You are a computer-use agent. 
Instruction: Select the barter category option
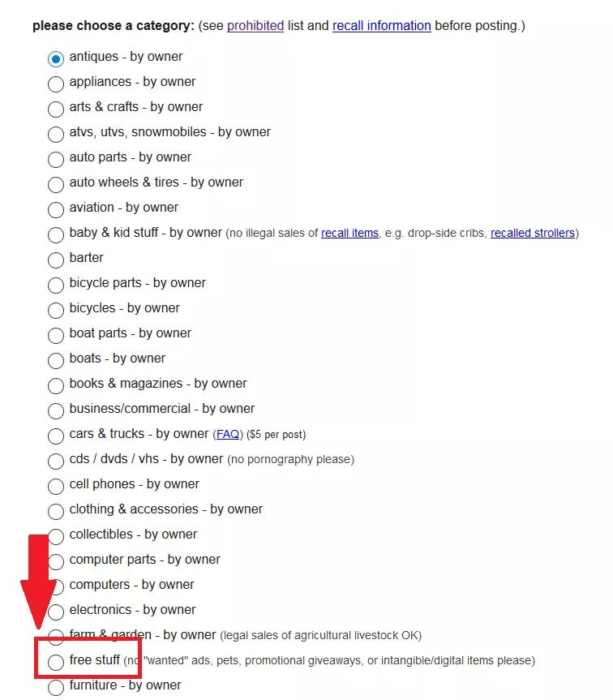[x=56, y=260]
